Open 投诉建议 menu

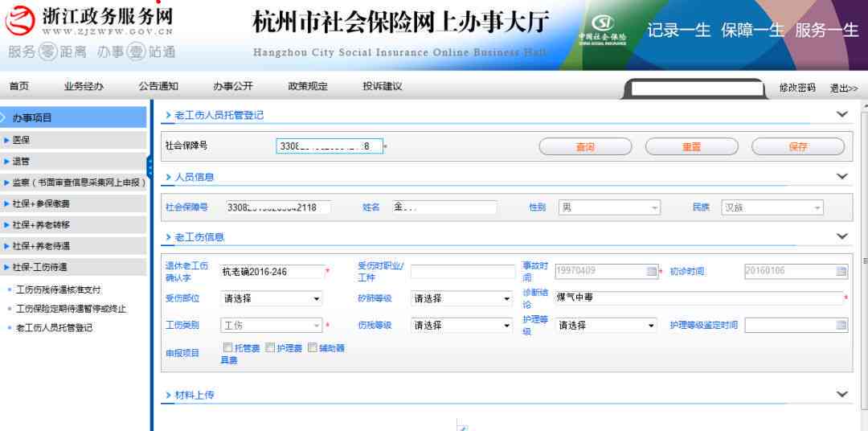[383, 86]
